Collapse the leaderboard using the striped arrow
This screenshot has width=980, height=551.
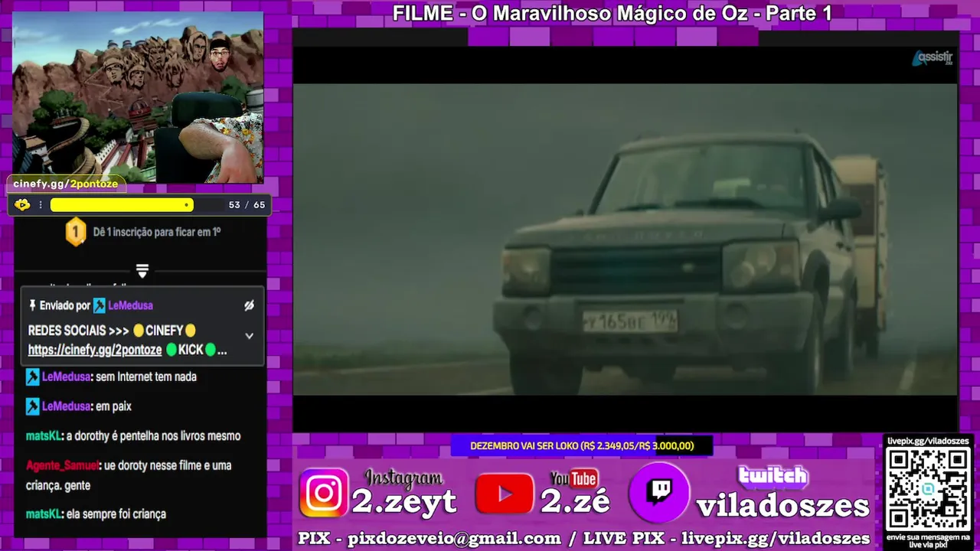142,271
